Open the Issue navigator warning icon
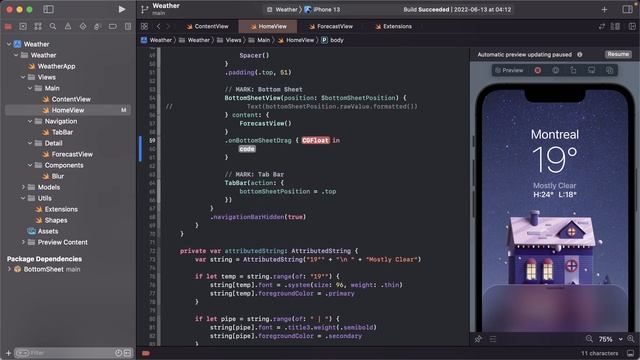 68,27
